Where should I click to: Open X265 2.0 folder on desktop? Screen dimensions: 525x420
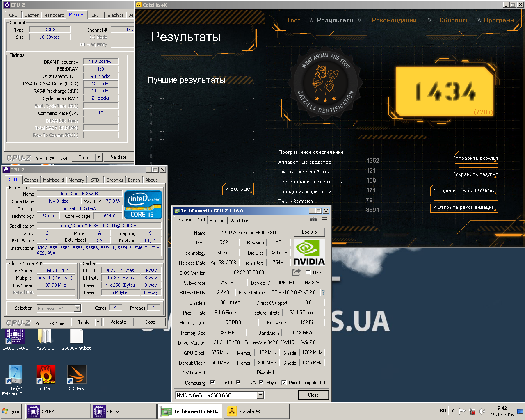[x=45, y=340]
